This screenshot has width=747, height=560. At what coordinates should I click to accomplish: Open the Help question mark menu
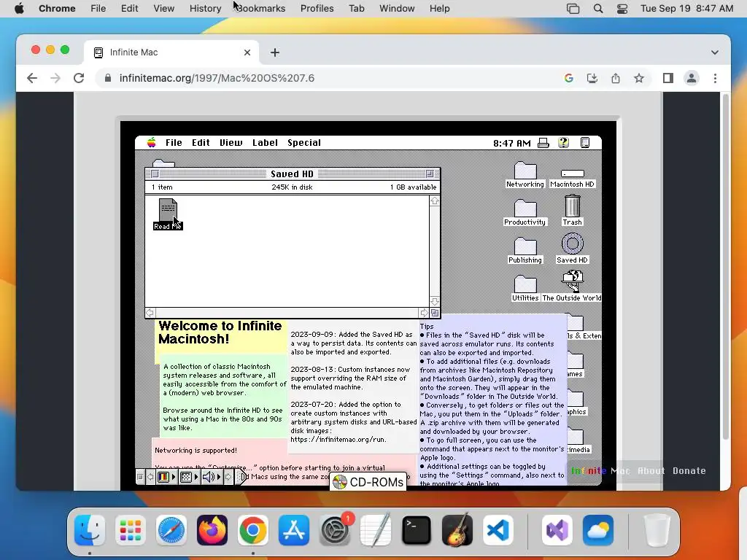pyautogui.click(x=564, y=142)
